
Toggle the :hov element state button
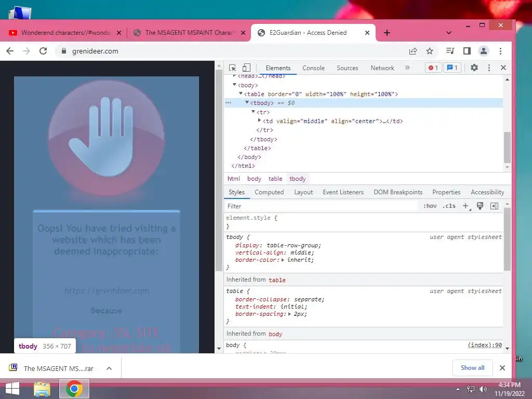point(430,206)
